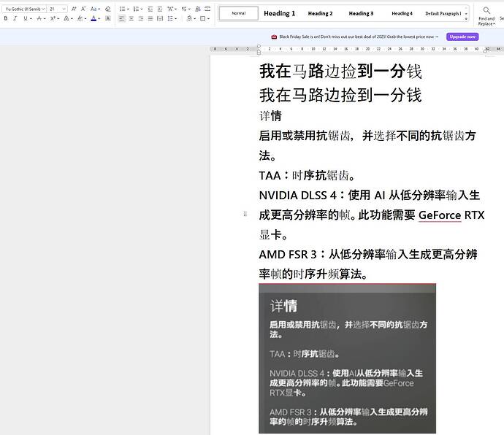The width and height of the screenshot is (504, 435).
Task: Expand bullet list style arrow
Action: point(128,9)
